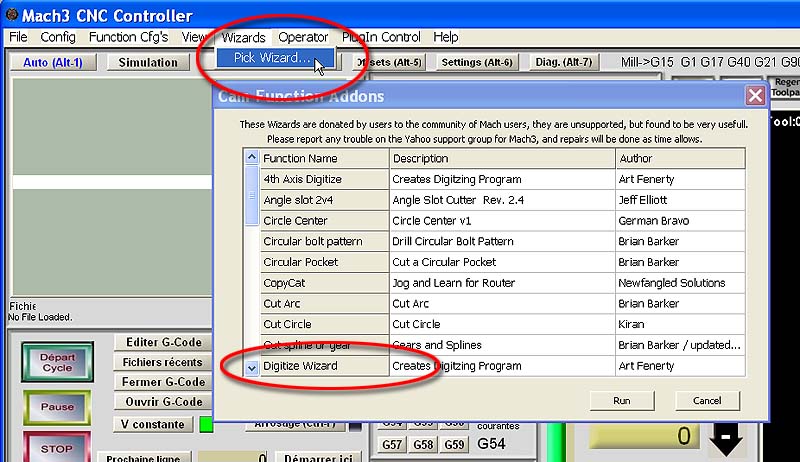Select 4th Axis Digitize wizard row
Image resolution: width=800 pixels, height=462 pixels.
point(324,179)
